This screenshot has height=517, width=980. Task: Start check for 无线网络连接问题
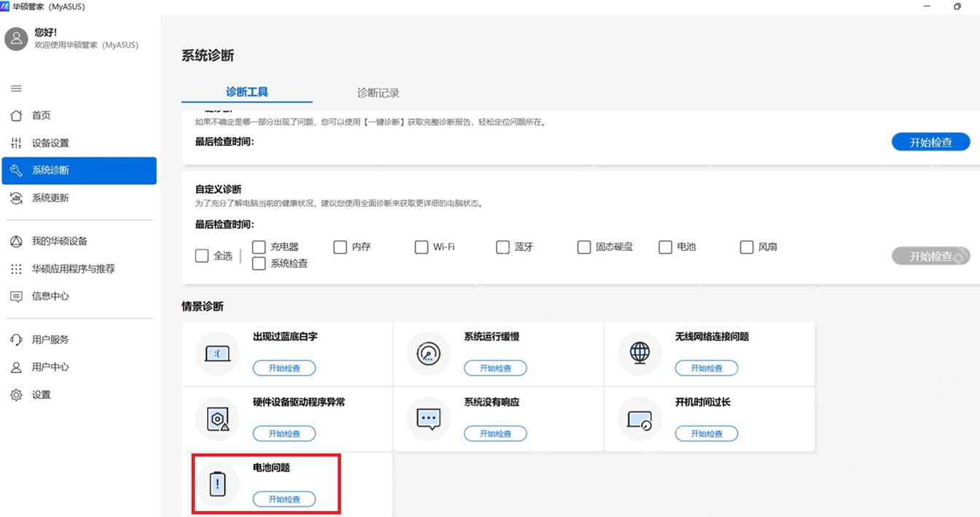[707, 368]
